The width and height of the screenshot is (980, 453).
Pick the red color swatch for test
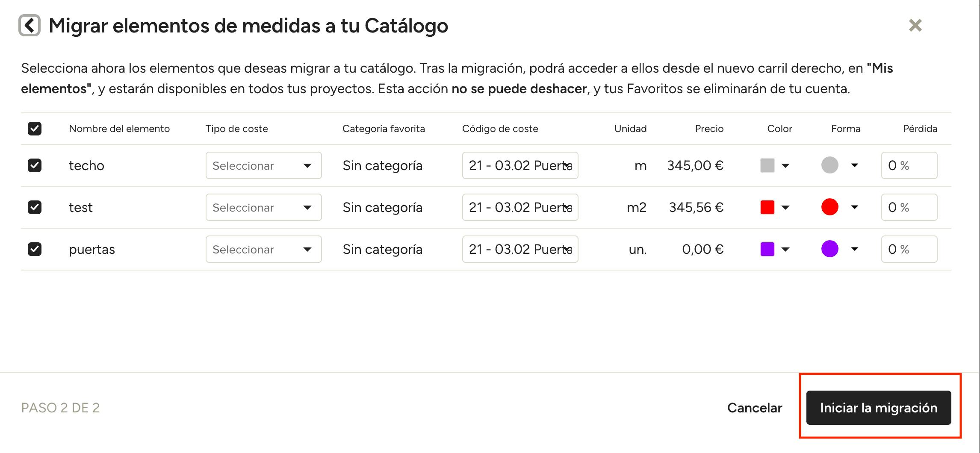(x=767, y=207)
